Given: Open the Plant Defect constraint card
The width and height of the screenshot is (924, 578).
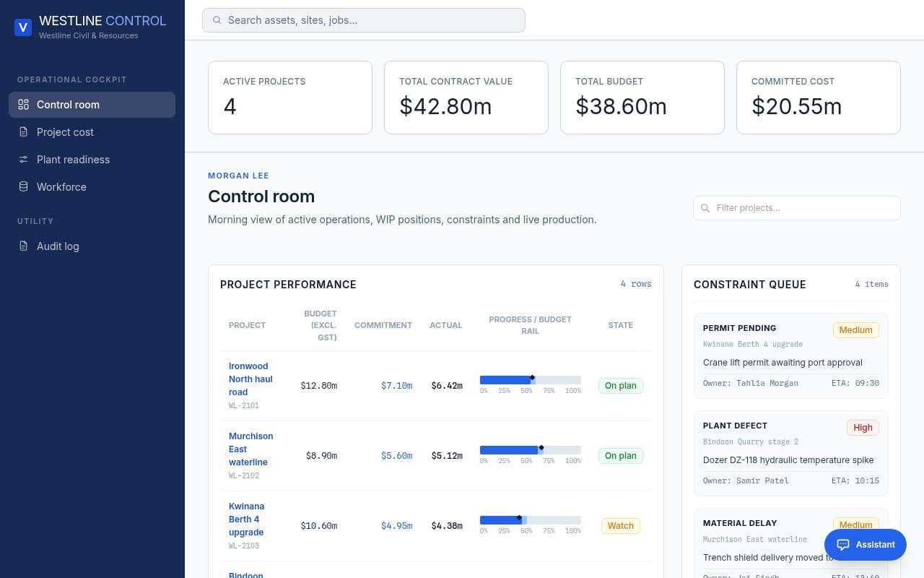Looking at the screenshot, I should click(791, 453).
